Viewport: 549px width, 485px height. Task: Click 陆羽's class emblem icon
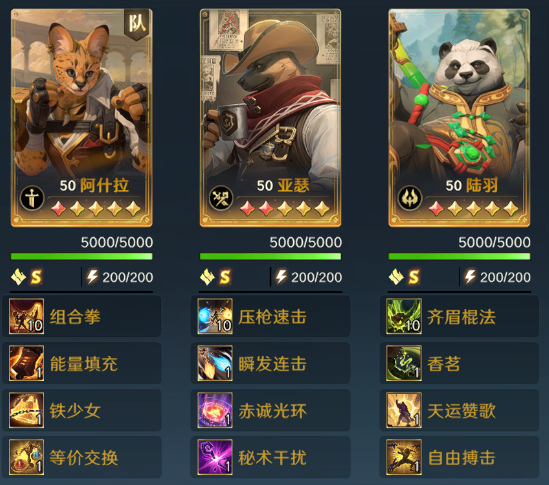pyautogui.click(x=410, y=198)
